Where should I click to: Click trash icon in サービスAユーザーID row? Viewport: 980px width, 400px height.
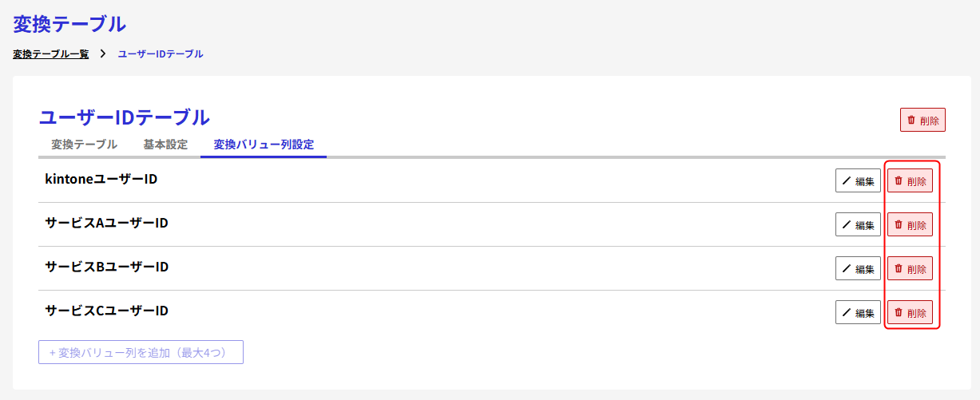tap(899, 225)
